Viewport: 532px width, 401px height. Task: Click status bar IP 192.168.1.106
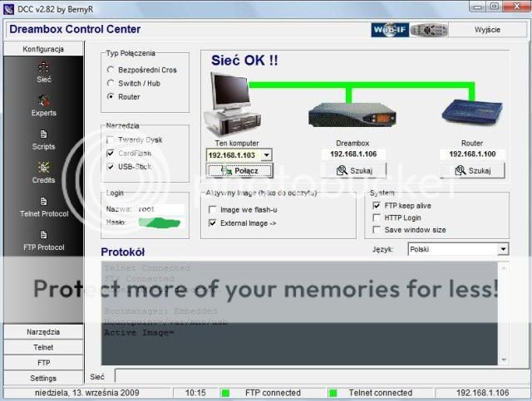[x=482, y=393]
